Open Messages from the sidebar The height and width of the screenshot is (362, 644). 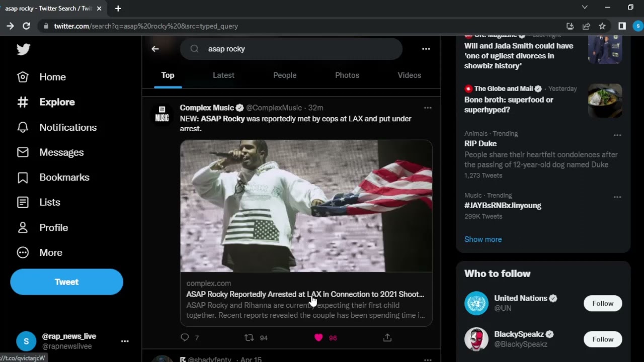50,152
